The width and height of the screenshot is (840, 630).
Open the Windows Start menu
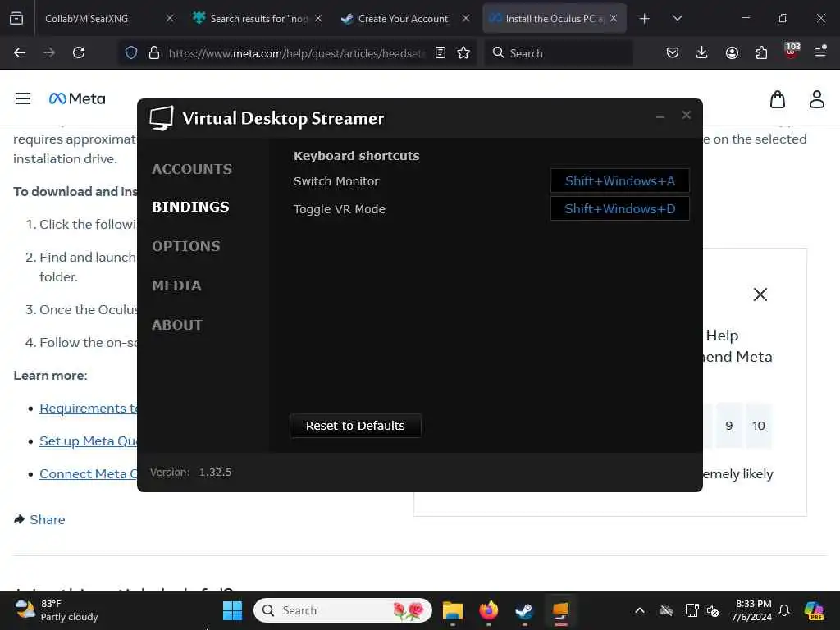(232, 610)
